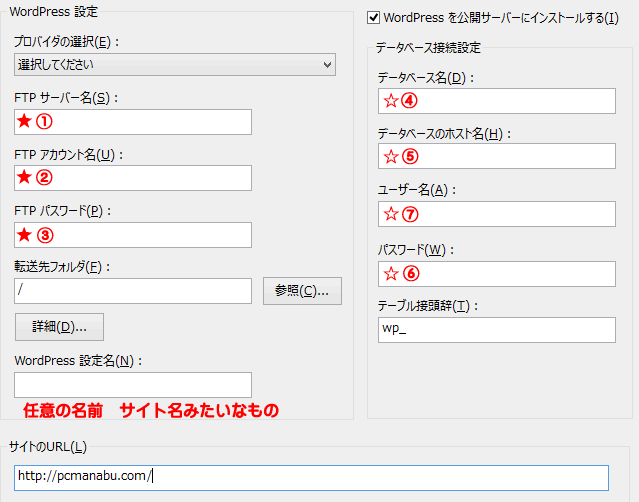Open the プロバイダの選択 dropdown
The height and width of the screenshot is (502, 639).
175,64
